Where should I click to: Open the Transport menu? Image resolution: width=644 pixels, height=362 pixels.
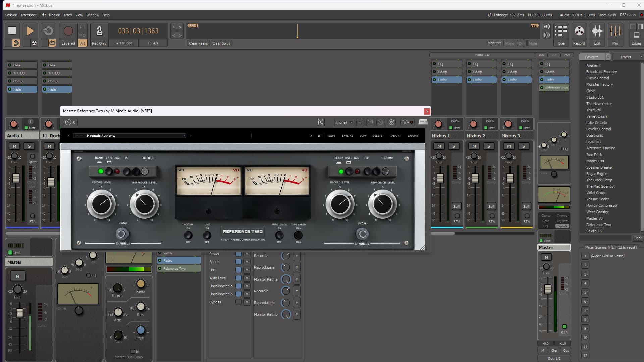[29, 15]
